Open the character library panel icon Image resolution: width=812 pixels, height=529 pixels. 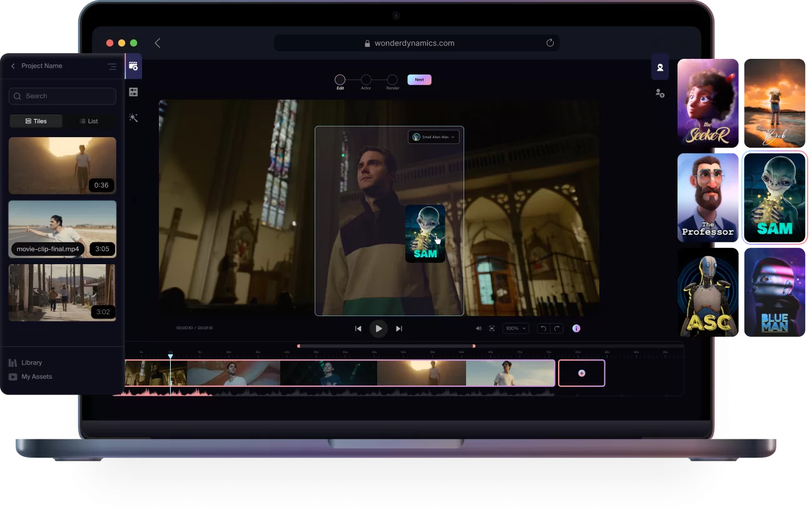[660, 68]
